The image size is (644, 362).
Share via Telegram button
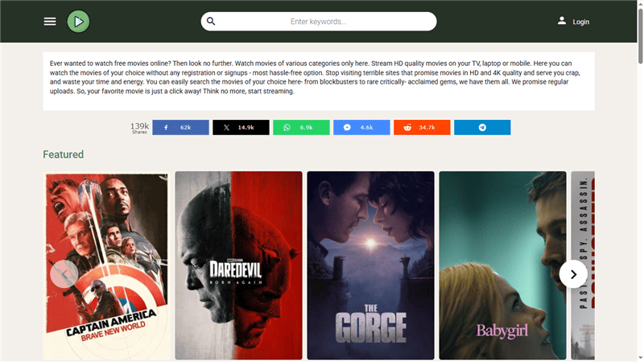click(482, 127)
